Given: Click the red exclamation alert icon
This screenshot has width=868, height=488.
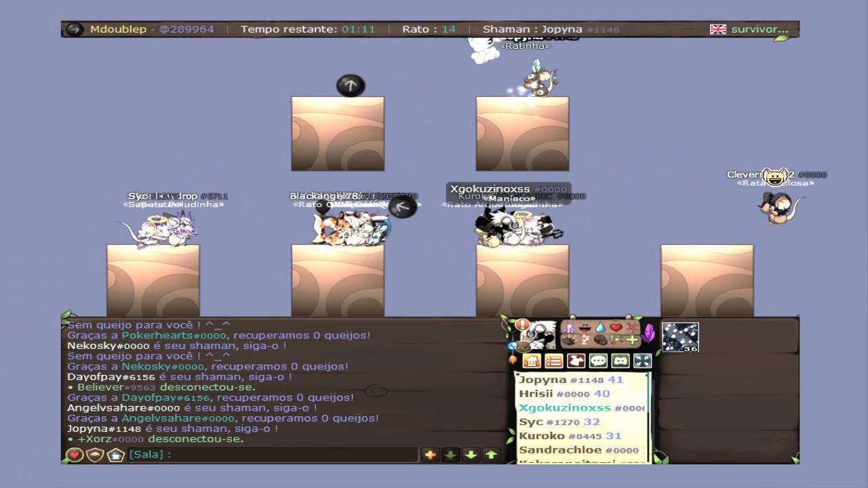Looking at the screenshot, I should coord(522,325).
